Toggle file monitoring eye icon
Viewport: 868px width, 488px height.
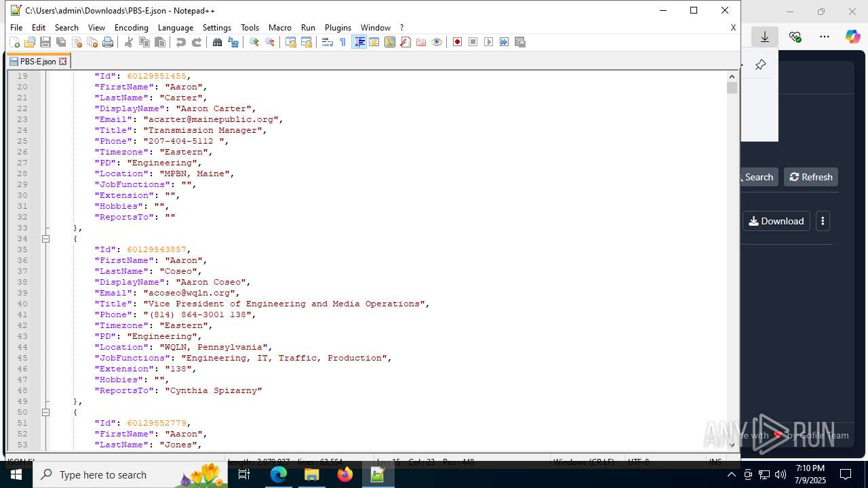point(437,42)
